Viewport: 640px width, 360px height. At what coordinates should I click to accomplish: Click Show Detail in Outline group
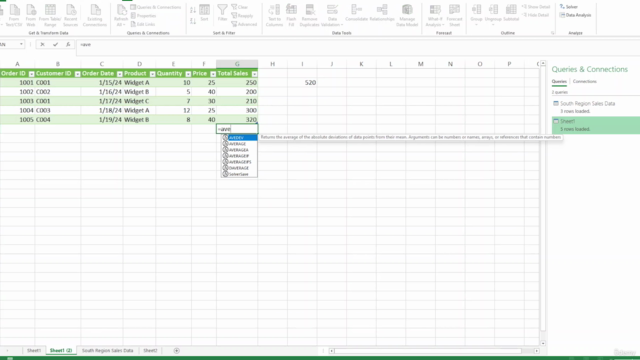tap(536, 7)
